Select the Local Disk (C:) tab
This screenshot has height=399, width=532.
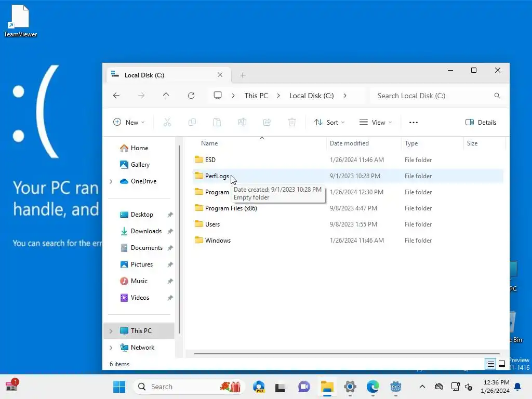click(x=169, y=75)
